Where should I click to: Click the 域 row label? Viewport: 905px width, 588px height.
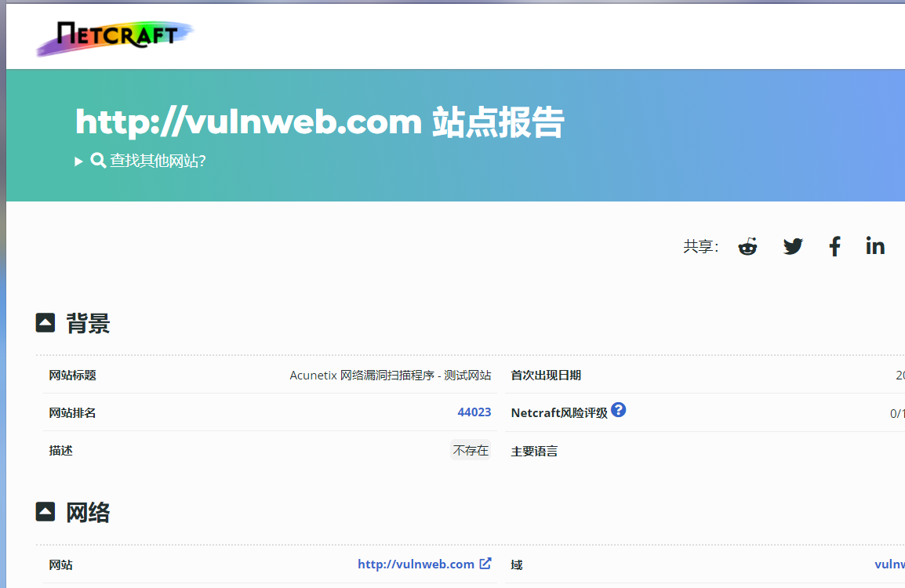(517, 564)
